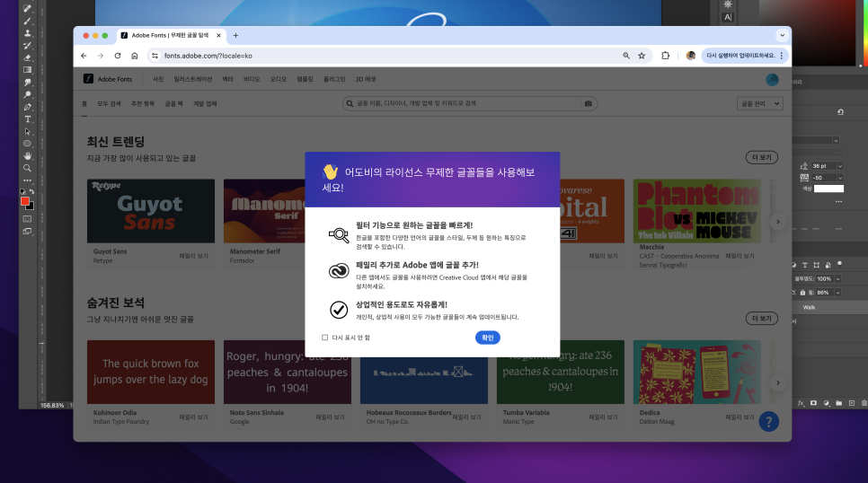868x483 pixels.
Task: Reset default foreground/background colors in Photoshop
Action: (22, 191)
